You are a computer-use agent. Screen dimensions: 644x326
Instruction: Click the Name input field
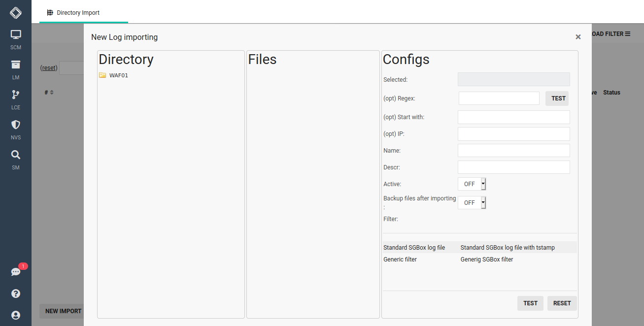click(x=513, y=150)
